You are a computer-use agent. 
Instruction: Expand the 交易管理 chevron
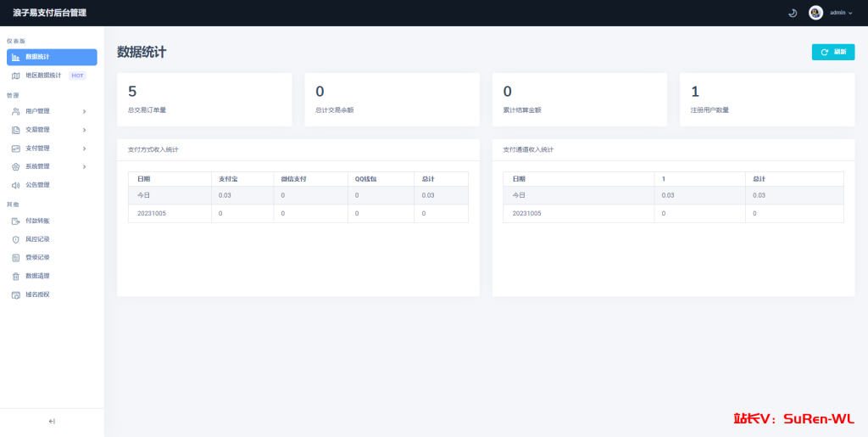pyautogui.click(x=84, y=130)
